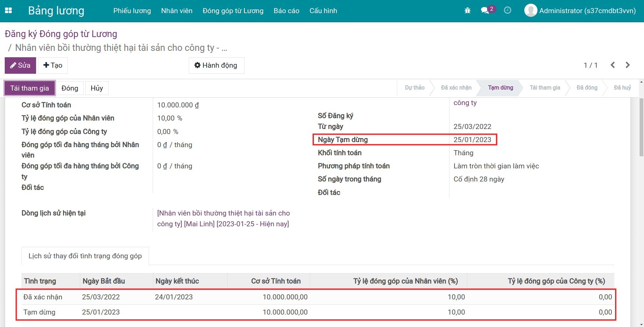The height and width of the screenshot is (327, 644).
Task: Open the apps grid menu icon
Action: [8, 10]
